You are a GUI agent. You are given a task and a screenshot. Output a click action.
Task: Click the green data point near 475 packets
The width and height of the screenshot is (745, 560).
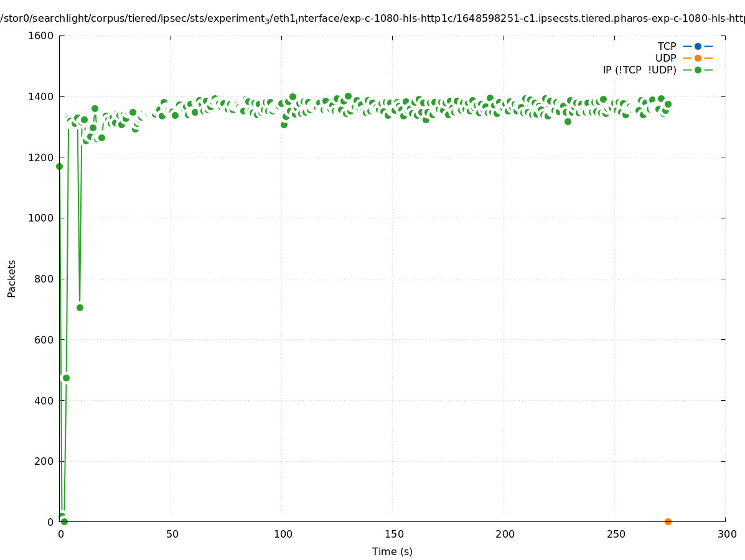(66, 378)
